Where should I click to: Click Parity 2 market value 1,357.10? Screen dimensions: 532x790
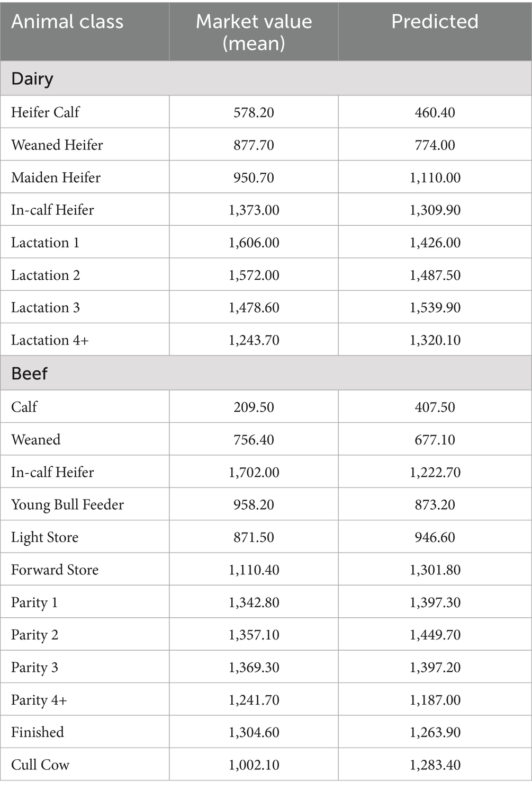click(x=254, y=635)
